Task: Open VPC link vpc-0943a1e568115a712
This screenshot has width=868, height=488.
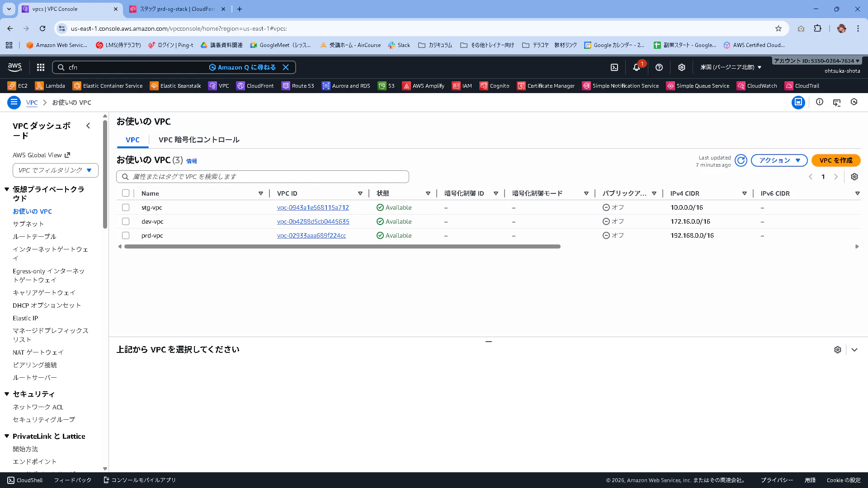Action: point(313,207)
